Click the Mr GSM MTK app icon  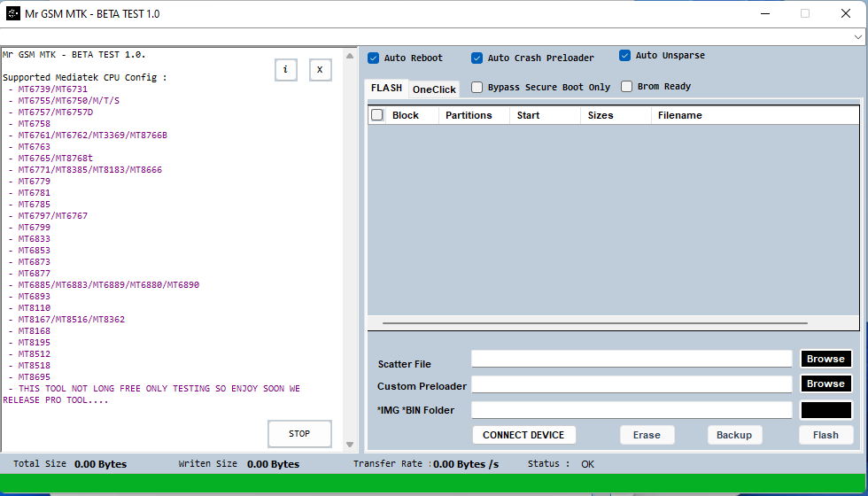(12, 14)
